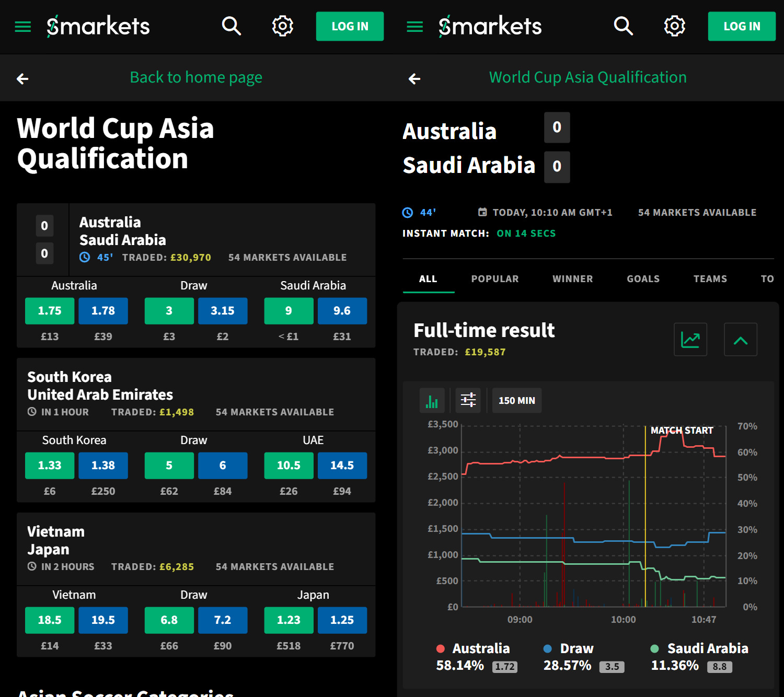
Task: Click the 45' clock icon in Australia card
Action: coord(85,257)
